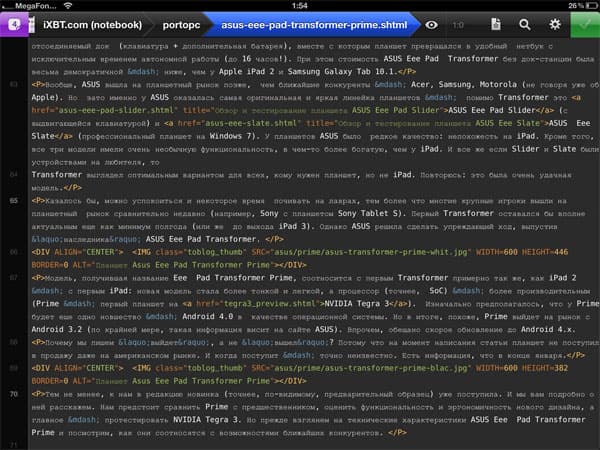Click on "Windows 7" text
This screenshot has height=450, width=600.
[232, 136]
